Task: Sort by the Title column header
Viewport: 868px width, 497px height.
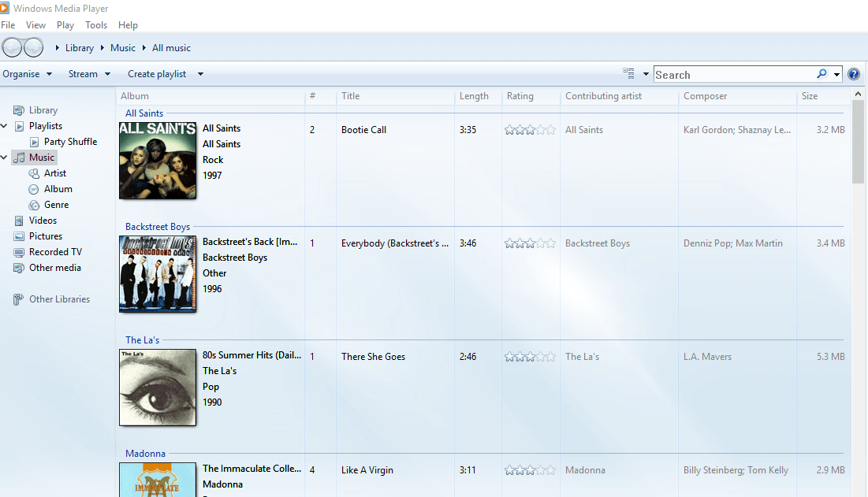Action: [395, 96]
